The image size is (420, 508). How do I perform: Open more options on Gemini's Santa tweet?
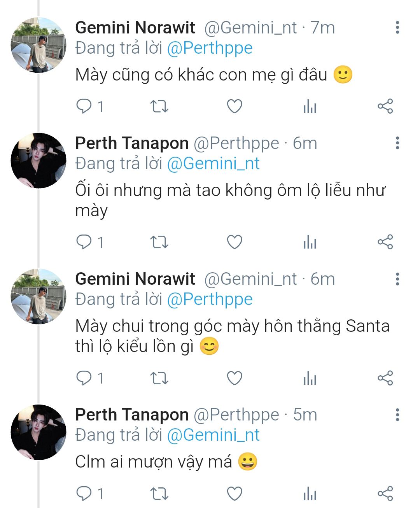coord(397,279)
